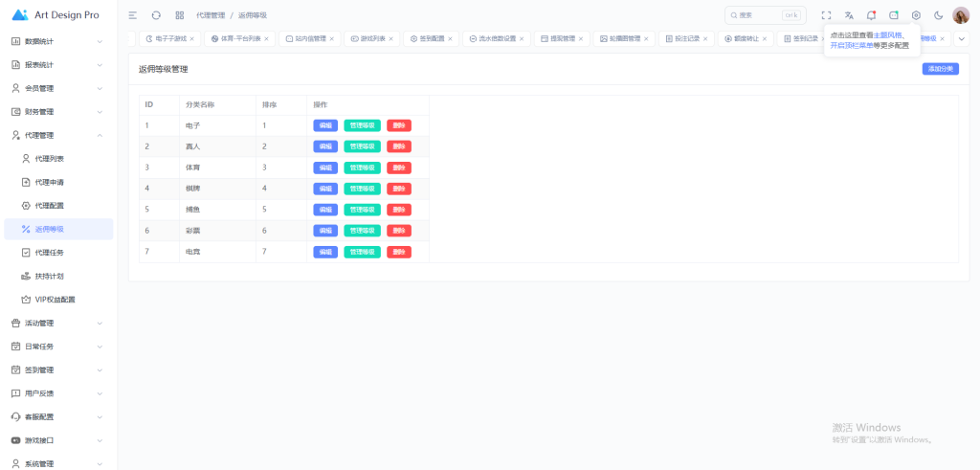The image size is (980, 470).
Task: Expand 数据统计 menu
Action: click(x=58, y=41)
